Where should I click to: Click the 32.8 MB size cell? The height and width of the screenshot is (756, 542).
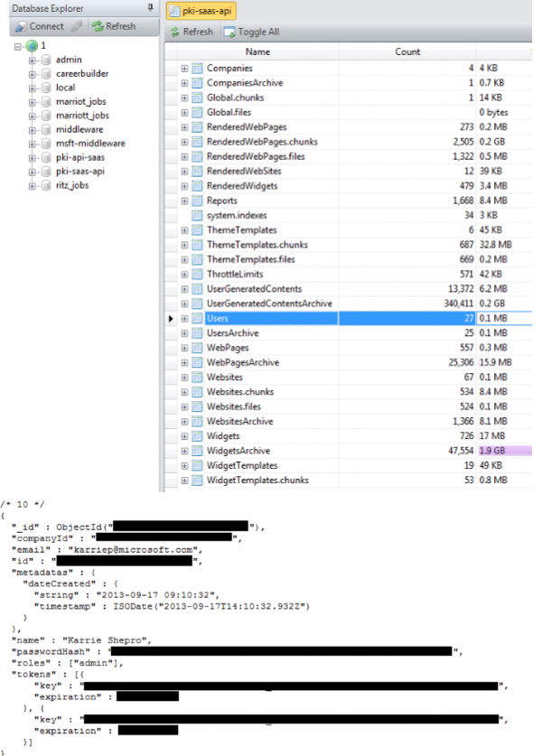pyautogui.click(x=495, y=245)
